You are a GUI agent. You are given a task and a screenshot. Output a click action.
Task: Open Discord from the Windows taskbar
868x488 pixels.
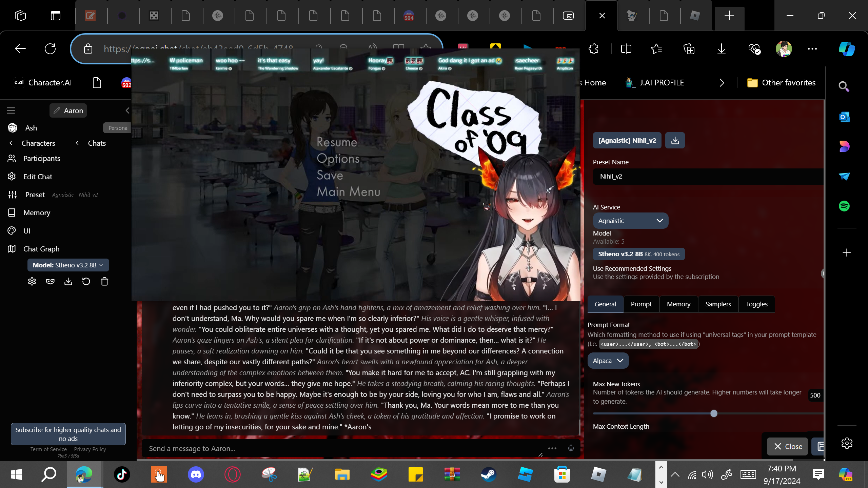pos(196,474)
